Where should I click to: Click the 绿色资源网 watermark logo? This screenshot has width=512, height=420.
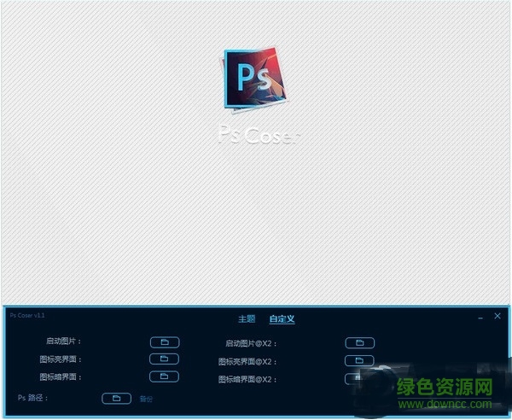click(x=445, y=387)
